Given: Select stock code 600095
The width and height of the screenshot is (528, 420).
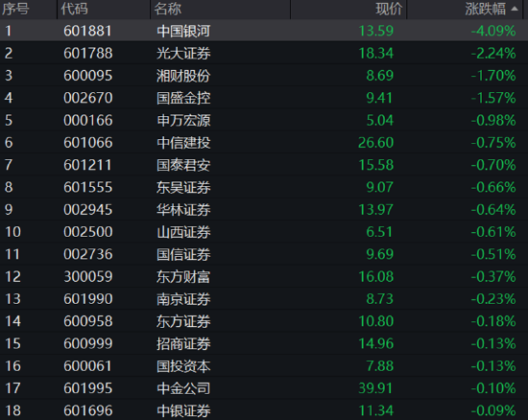Looking at the screenshot, I should tap(88, 76).
